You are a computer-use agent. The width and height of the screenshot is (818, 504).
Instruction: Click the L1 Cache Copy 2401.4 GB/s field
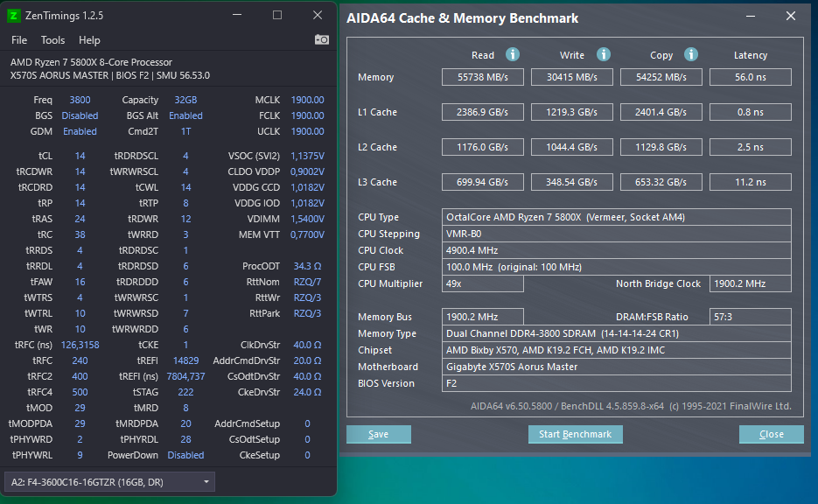pos(661,112)
